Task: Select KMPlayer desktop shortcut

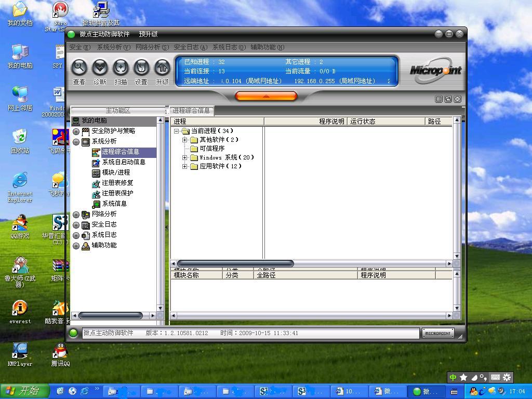Action: pyautogui.click(x=20, y=354)
